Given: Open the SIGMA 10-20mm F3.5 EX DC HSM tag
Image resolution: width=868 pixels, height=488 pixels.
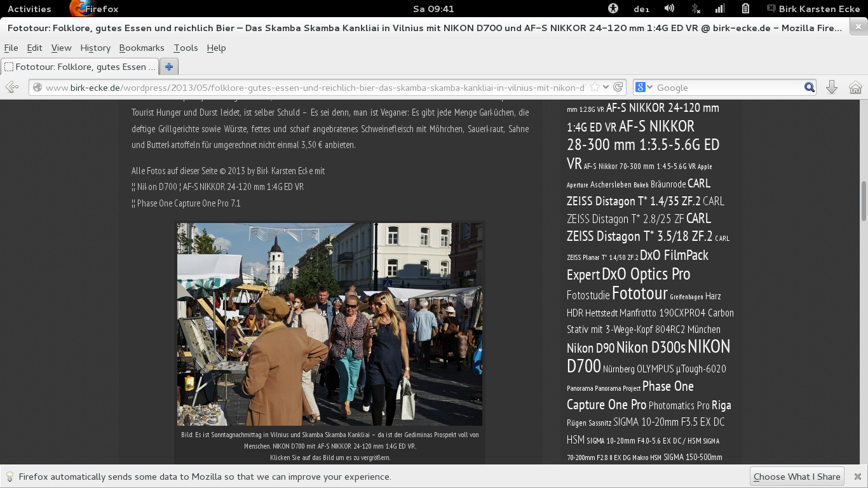Looking at the screenshot, I should click(646, 430).
